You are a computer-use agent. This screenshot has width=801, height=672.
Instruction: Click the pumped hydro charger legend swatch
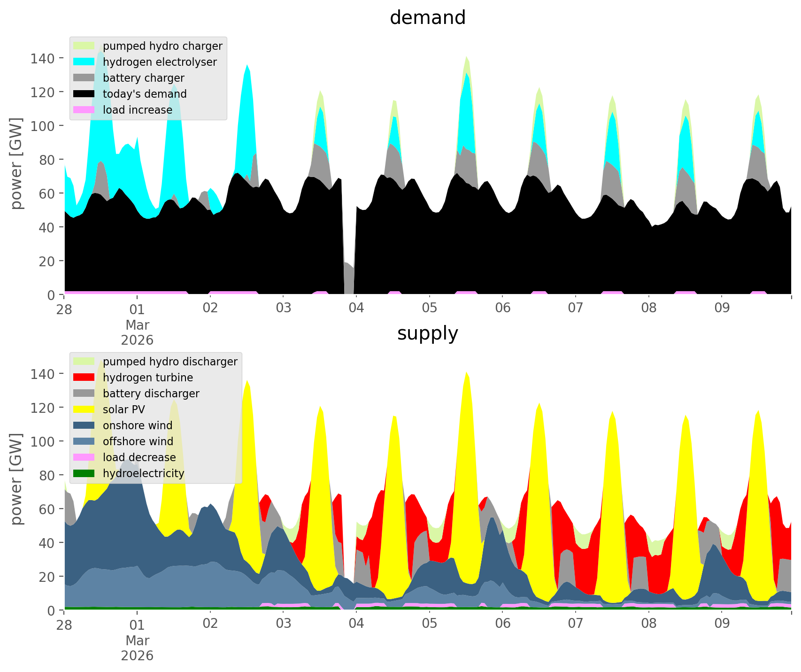point(85,46)
